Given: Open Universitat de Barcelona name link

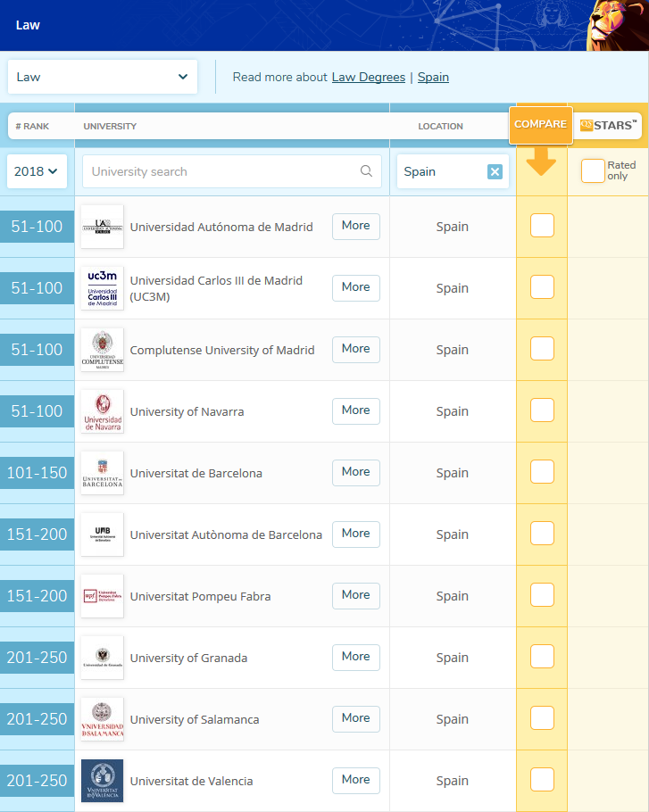Looking at the screenshot, I should click(x=196, y=473).
